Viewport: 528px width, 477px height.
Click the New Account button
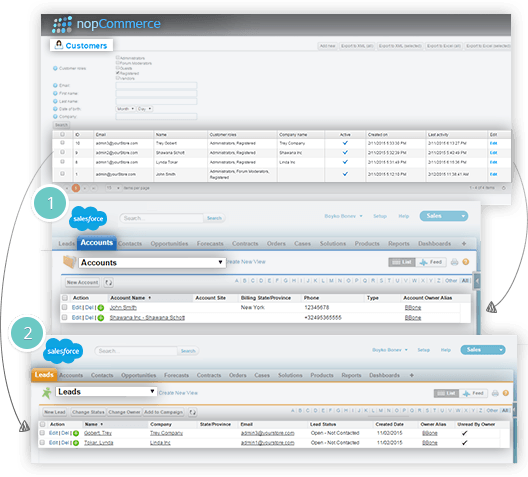[82, 282]
